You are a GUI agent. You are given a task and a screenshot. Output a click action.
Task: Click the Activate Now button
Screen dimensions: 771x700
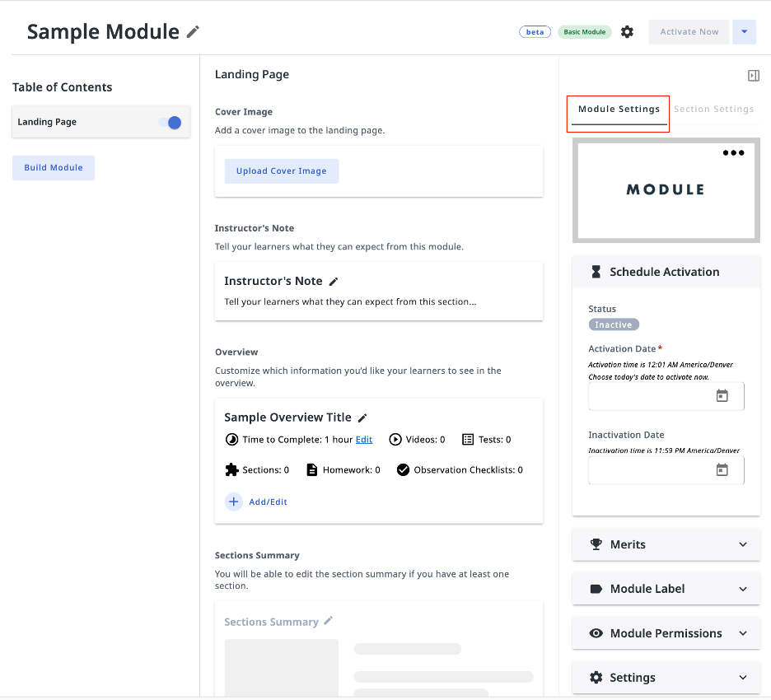(689, 32)
